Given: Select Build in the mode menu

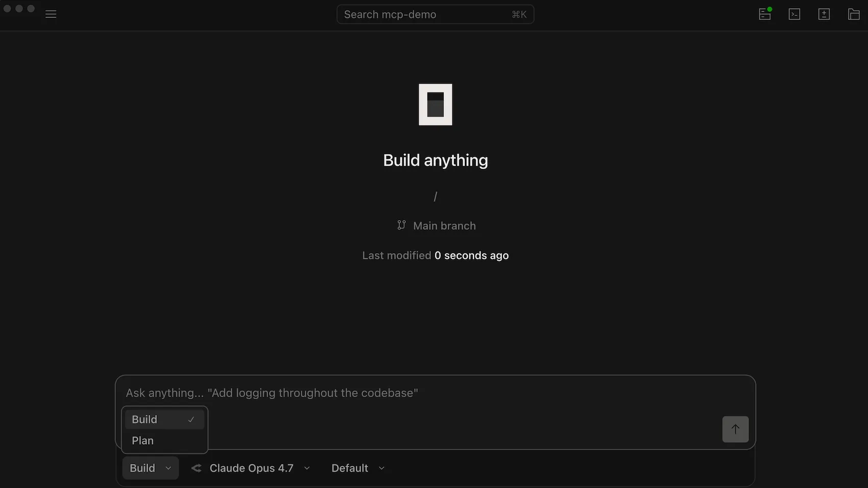Looking at the screenshot, I should tap(164, 420).
